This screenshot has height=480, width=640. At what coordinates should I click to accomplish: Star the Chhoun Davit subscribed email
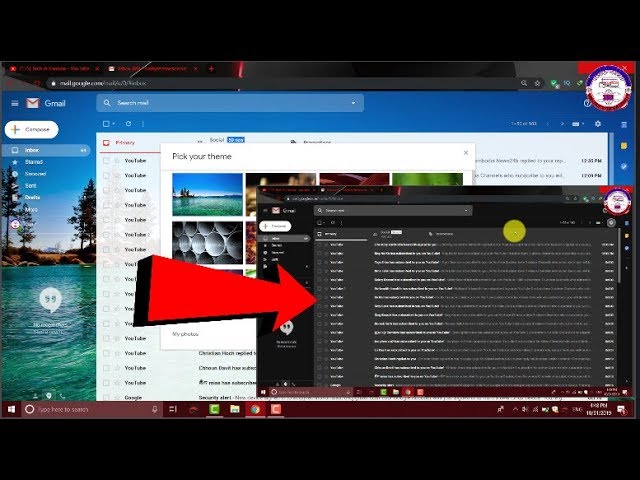click(x=118, y=368)
